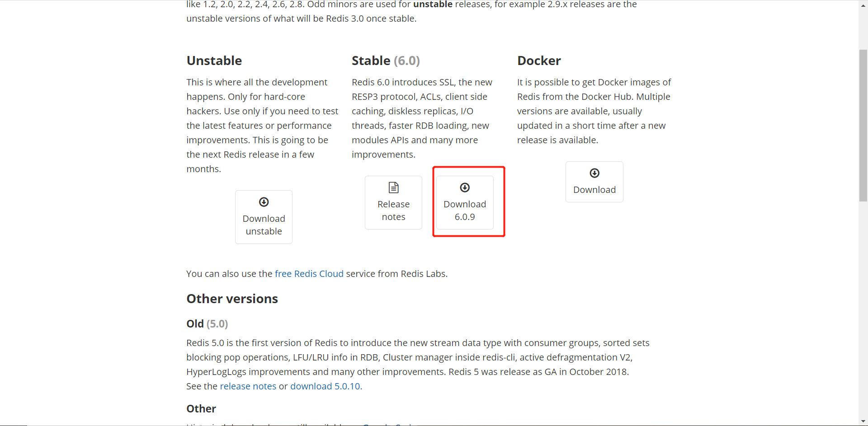The width and height of the screenshot is (868, 426).
Task: Click the Docker Download button
Action: click(x=594, y=182)
